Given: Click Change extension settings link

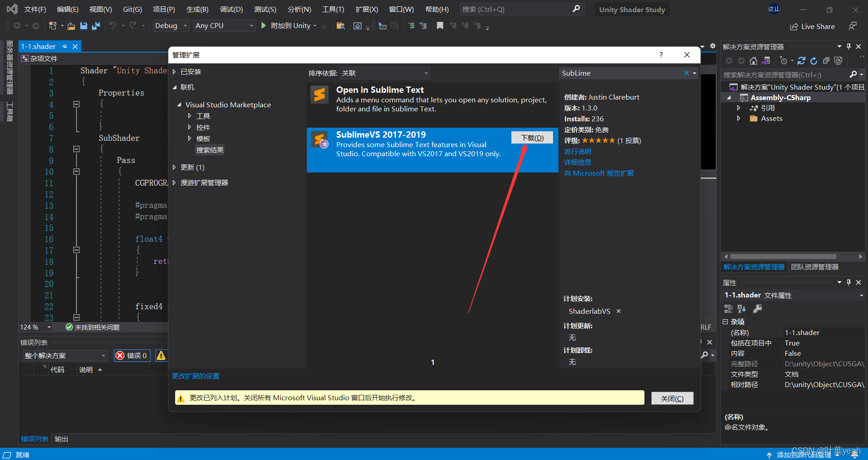Looking at the screenshot, I should [196, 376].
